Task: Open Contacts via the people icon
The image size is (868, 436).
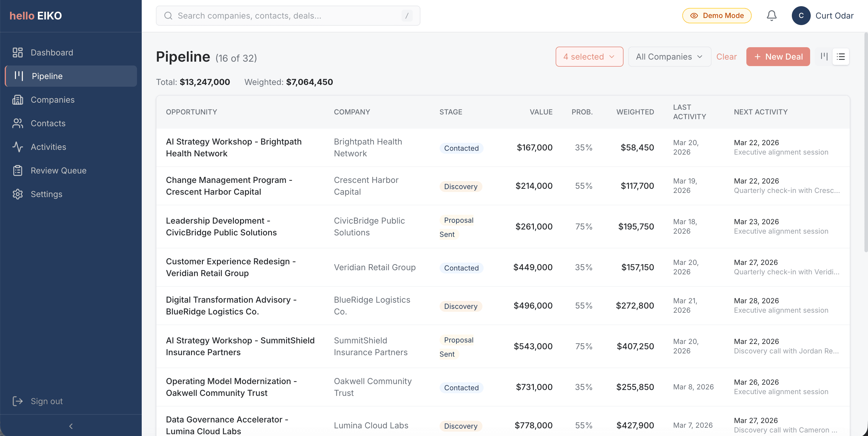Action: click(x=17, y=123)
